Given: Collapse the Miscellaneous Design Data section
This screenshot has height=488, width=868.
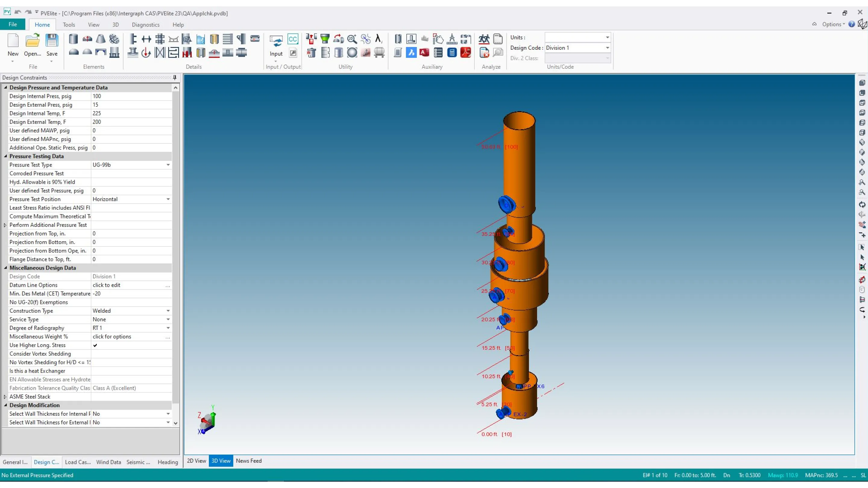Looking at the screenshot, I should pos(5,268).
